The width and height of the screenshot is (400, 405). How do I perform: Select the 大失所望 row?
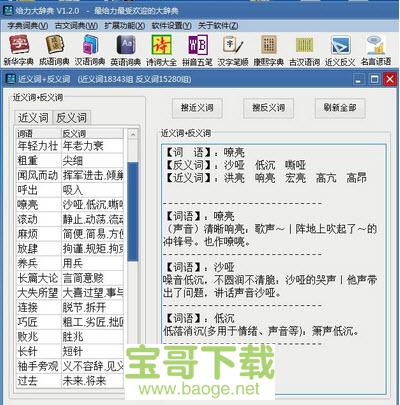click(70, 293)
